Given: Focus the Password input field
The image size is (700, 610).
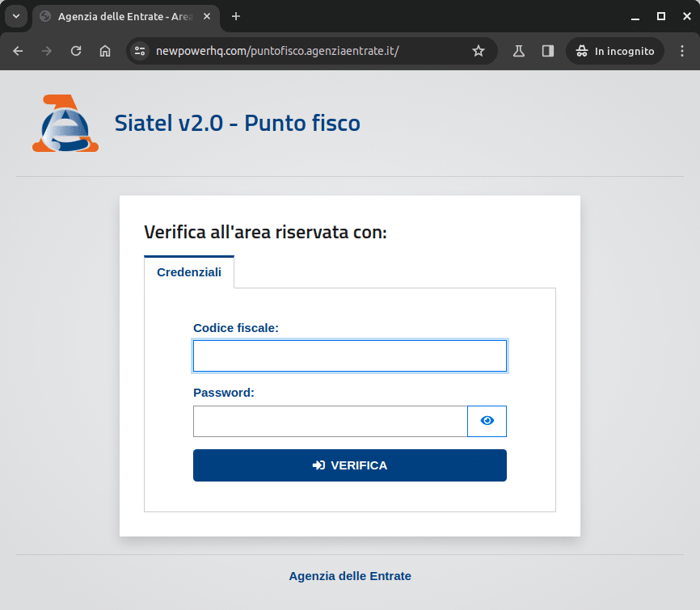Looking at the screenshot, I should (x=331, y=421).
